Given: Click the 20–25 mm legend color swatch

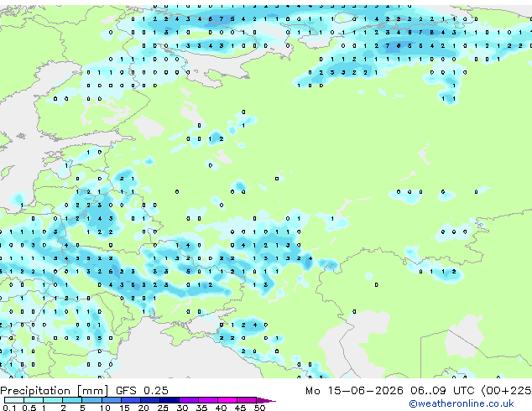Looking at the screenshot, I should pos(150,400).
